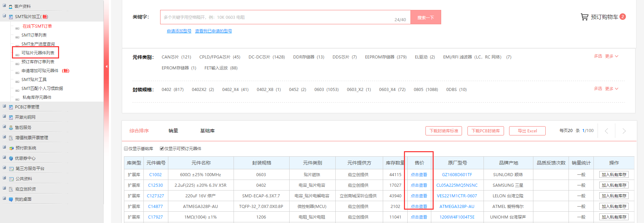Click the 搜索一下 search button
The height and width of the screenshot is (223, 644).
pos(425,17)
